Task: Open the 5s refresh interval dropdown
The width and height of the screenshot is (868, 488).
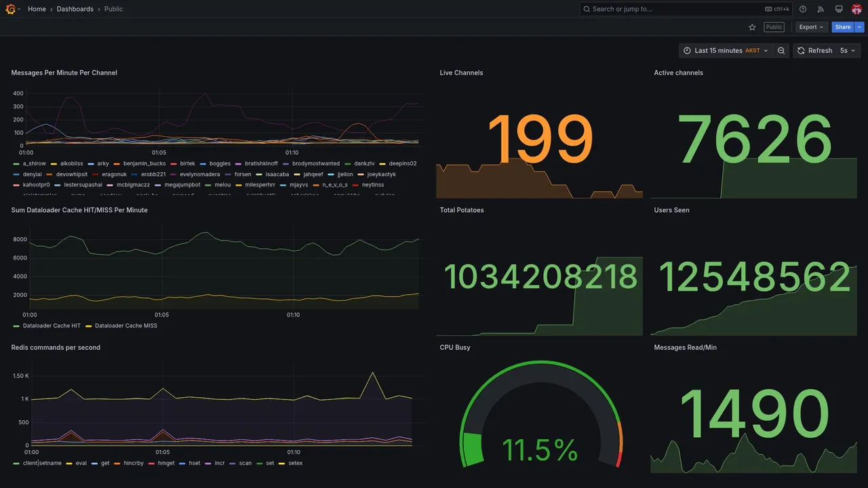Action: click(848, 51)
